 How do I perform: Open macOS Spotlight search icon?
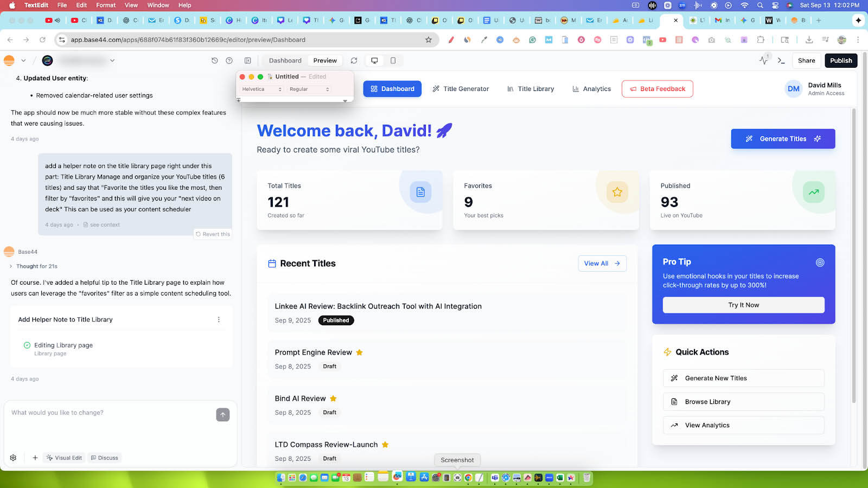[x=760, y=5]
